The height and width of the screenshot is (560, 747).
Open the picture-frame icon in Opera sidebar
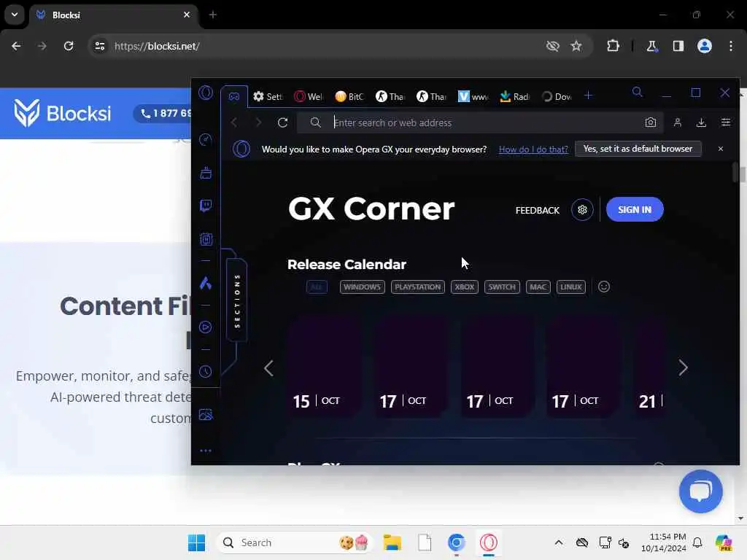coord(206,415)
